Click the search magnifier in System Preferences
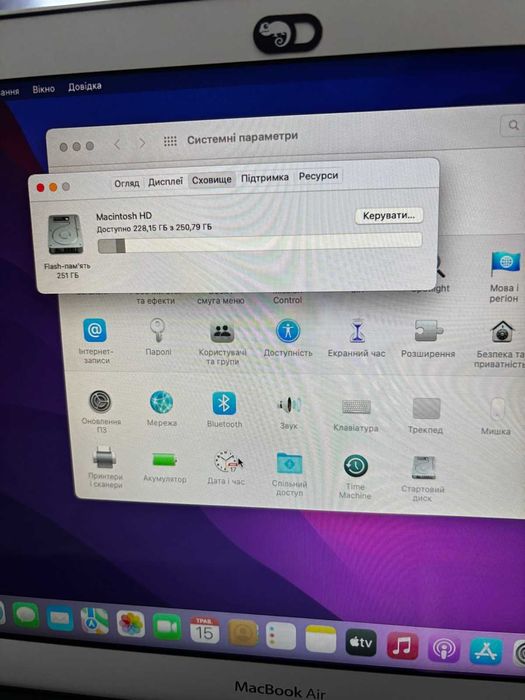 [513, 125]
